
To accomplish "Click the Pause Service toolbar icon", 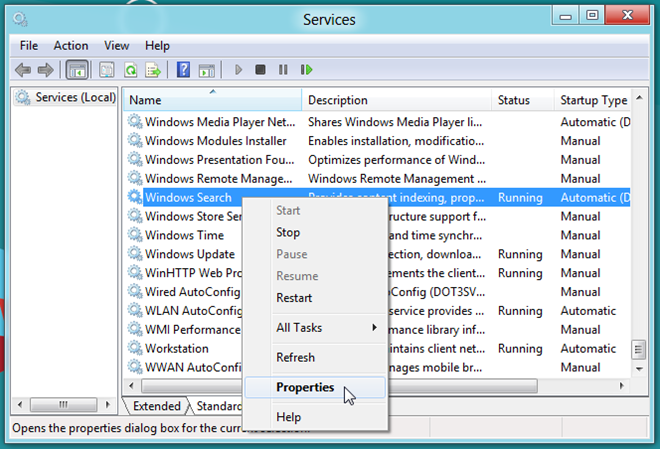I will point(283,70).
